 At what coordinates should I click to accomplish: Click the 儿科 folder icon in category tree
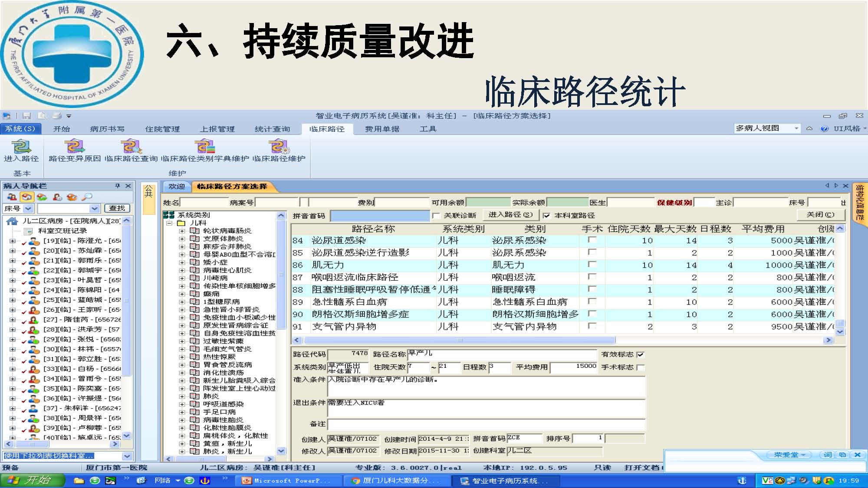point(181,223)
